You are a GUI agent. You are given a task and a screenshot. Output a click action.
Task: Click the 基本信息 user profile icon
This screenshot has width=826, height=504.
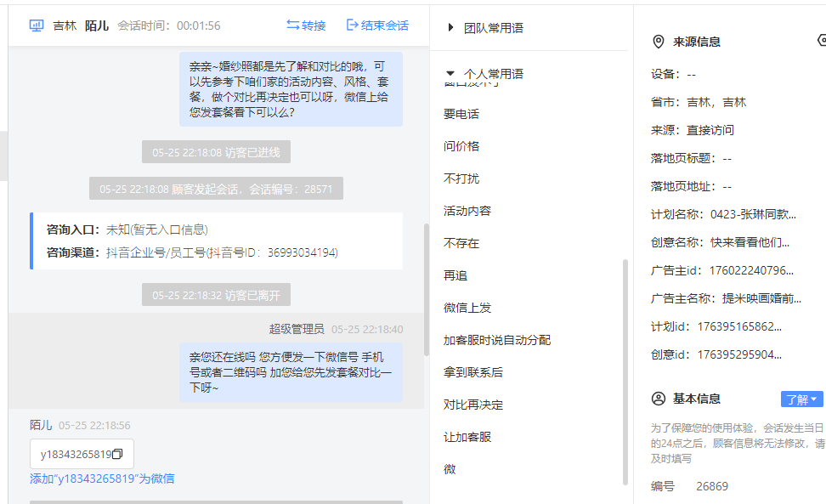[659, 399]
